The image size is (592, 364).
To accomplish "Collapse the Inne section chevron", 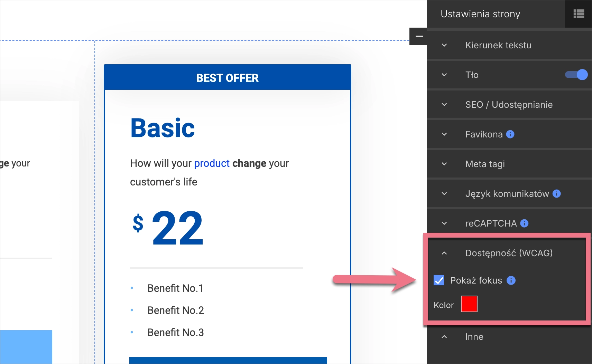I will pos(444,337).
